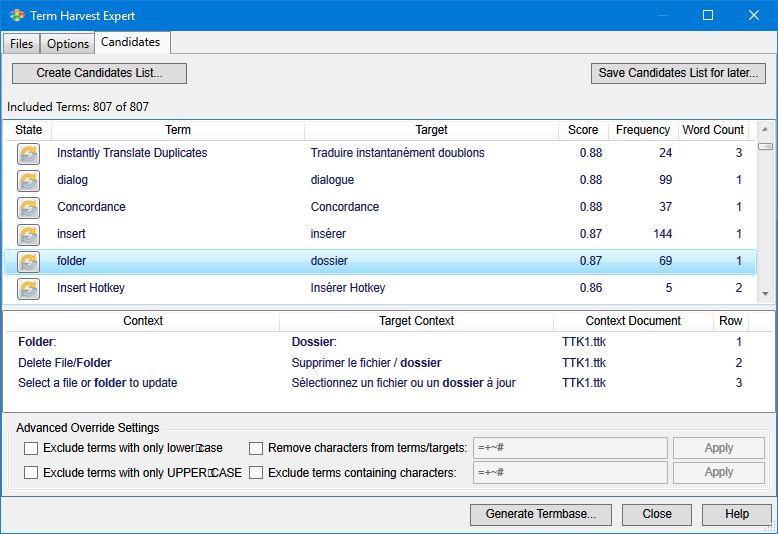Click the Close button at bottom

[656, 514]
